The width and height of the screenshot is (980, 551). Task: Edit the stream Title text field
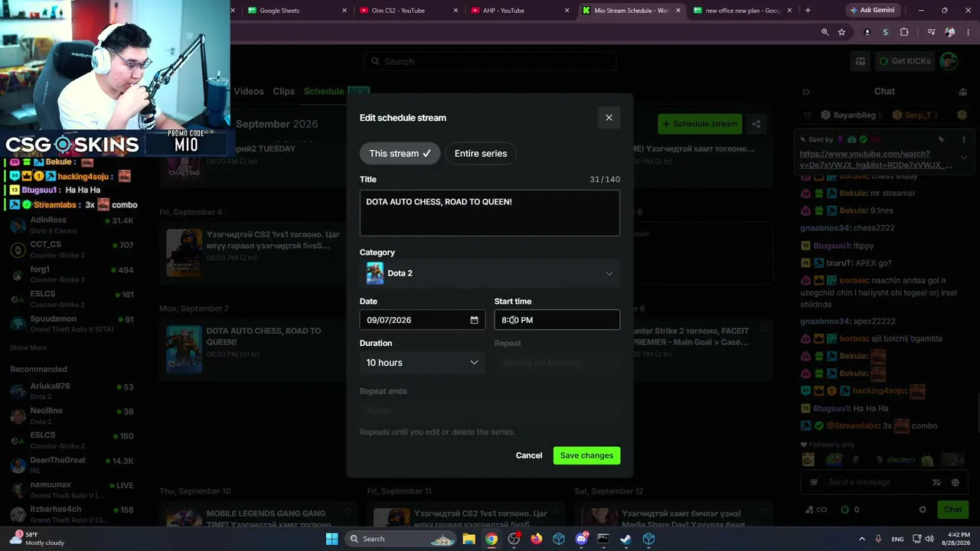tap(490, 213)
